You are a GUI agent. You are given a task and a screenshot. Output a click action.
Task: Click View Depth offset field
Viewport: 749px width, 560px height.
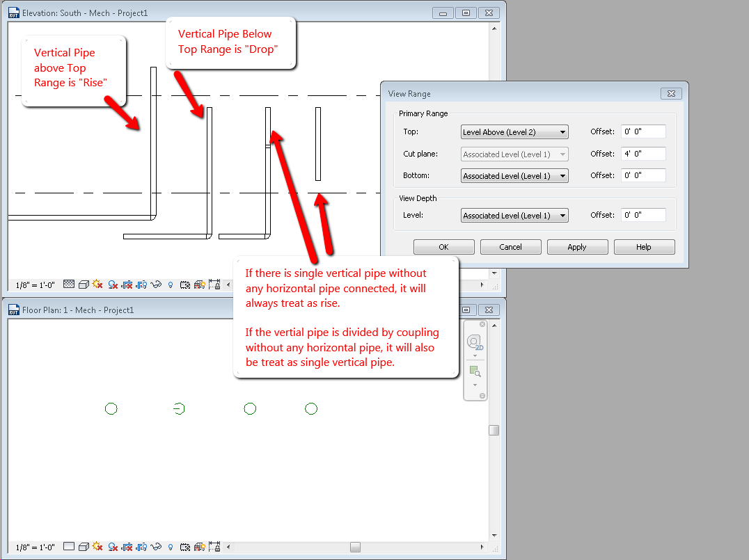pyautogui.click(x=643, y=215)
